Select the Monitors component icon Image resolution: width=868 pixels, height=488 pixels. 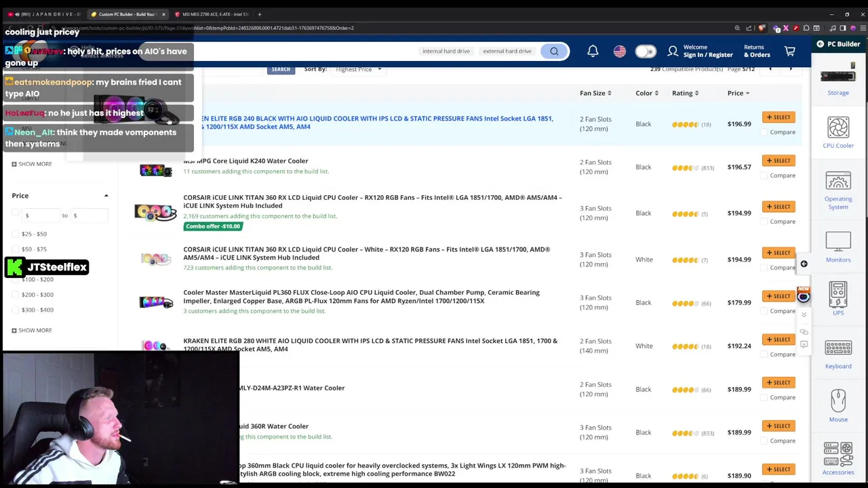(x=838, y=243)
